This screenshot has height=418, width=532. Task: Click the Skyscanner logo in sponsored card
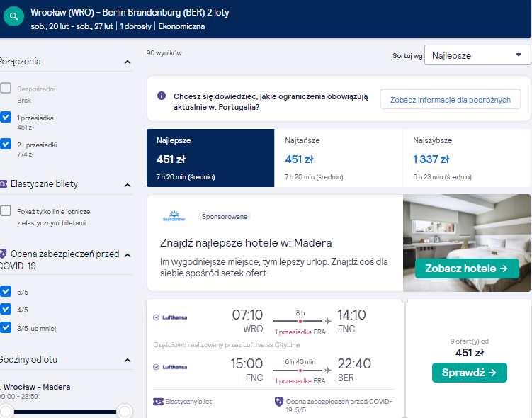pyautogui.click(x=174, y=216)
